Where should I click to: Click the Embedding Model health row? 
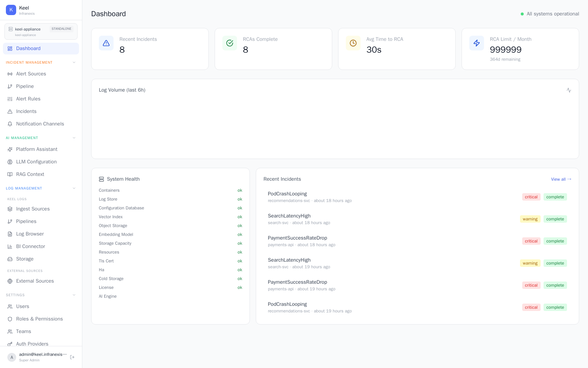pyautogui.click(x=171, y=235)
